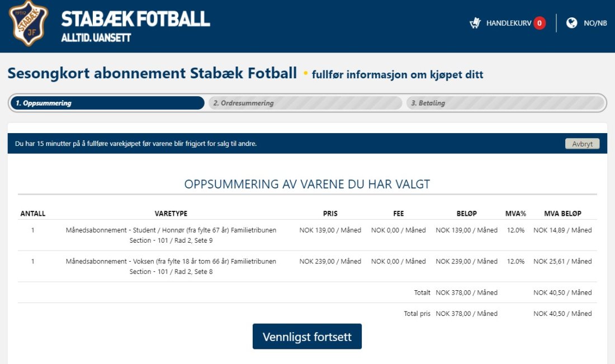The width and height of the screenshot is (615, 364).
Task: Open the shopping cart icon
Action: pos(475,23)
